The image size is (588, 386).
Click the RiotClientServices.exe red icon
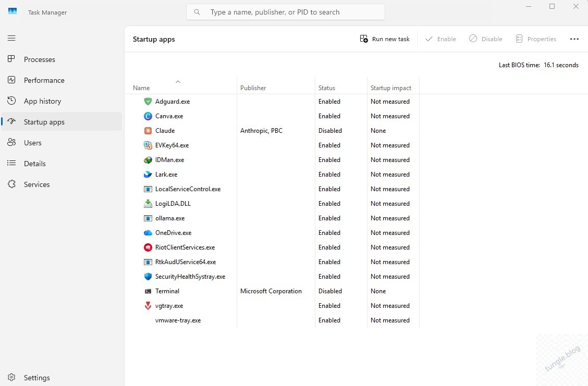pos(148,247)
